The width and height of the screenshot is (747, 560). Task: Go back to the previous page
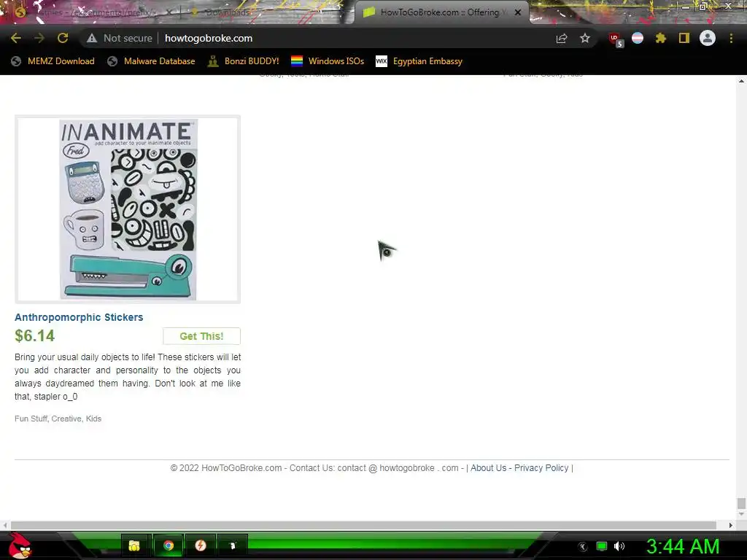[x=16, y=38]
